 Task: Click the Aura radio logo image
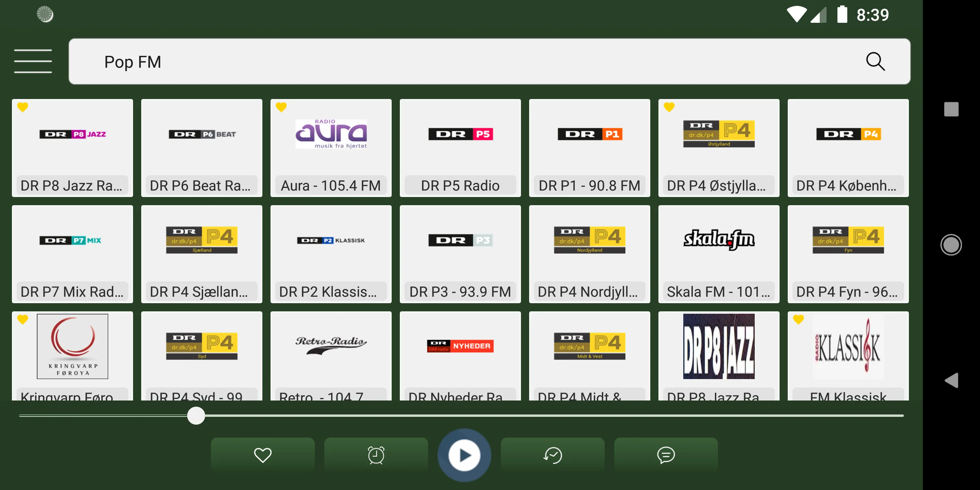[331, 134]
